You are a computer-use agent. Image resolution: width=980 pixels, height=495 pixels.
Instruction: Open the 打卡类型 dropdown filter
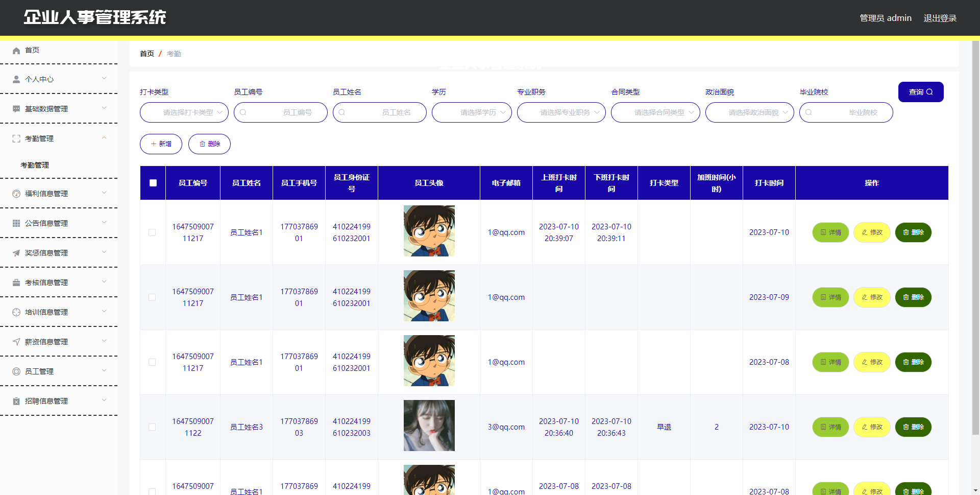pos(184,112)
